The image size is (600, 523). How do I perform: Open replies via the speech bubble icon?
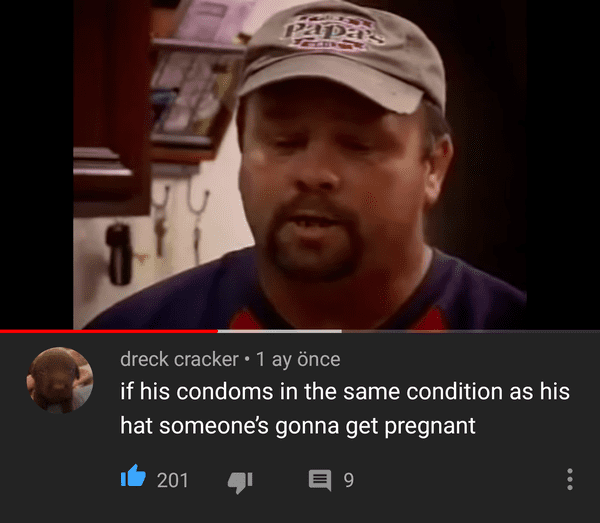320,480
